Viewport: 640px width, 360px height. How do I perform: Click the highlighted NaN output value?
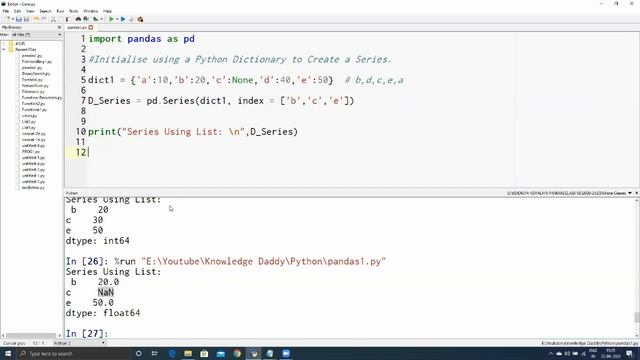(x=106, y=292)
